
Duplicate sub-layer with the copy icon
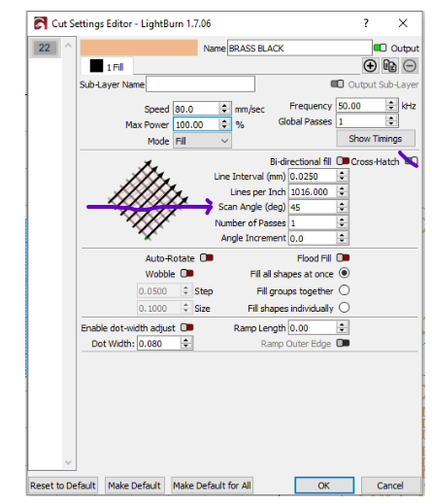click(x=389, y=66)
